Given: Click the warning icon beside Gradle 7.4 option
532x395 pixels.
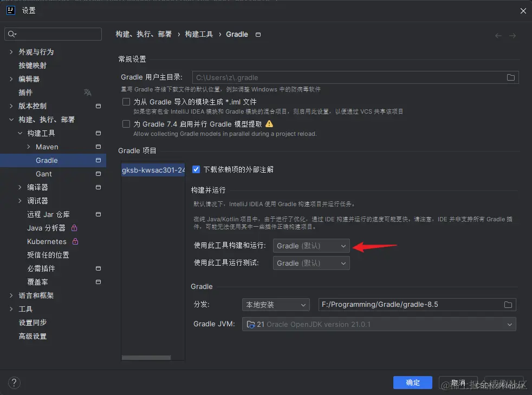Looking at the screenshot, I should [x=270, y=123].
